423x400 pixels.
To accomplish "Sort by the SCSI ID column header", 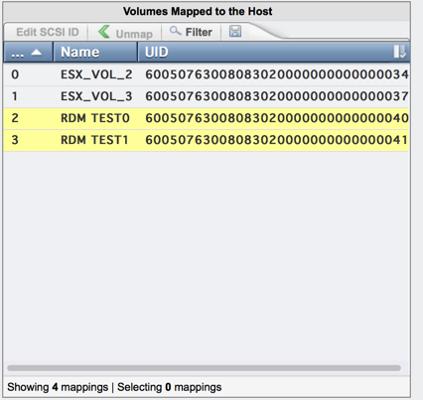I will (28, 52).
